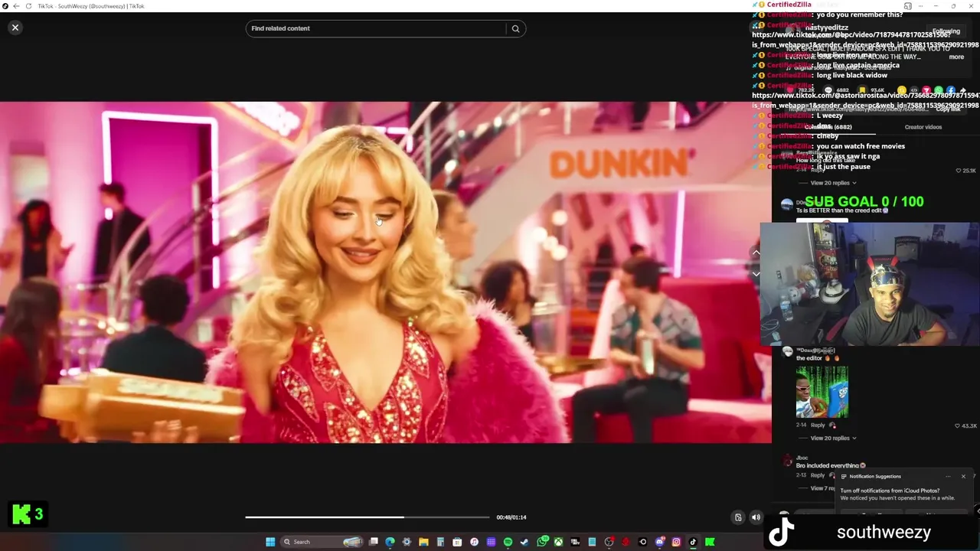
Task: Click the magnifier search icon in the top bar
Action: [515, 28]
